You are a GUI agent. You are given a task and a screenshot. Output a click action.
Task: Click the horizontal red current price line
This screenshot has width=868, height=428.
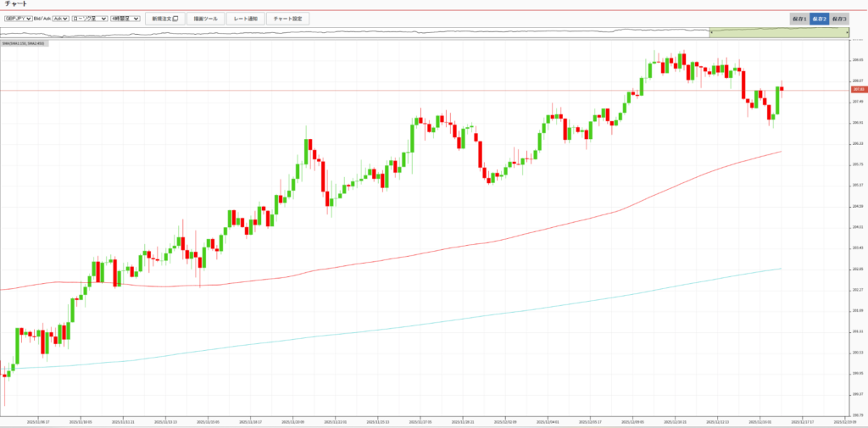(339, 90)
